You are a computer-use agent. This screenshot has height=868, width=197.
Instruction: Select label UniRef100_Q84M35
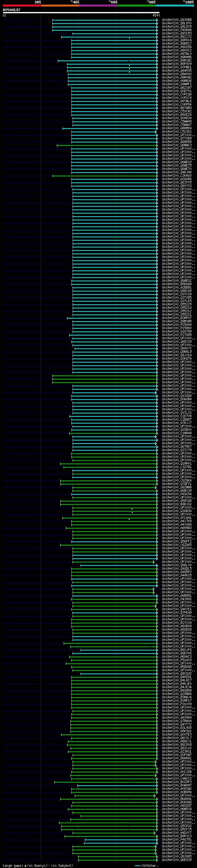(177, 71)
